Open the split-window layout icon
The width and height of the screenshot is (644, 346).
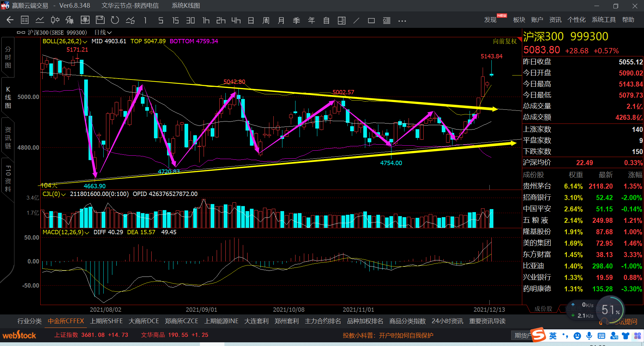pos(341,20)
